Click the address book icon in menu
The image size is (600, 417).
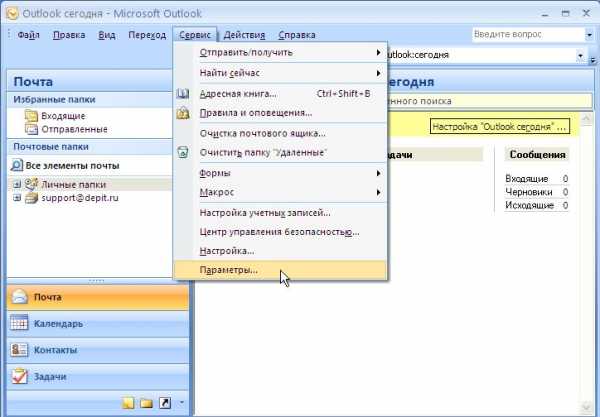click(x=183, y=93)
